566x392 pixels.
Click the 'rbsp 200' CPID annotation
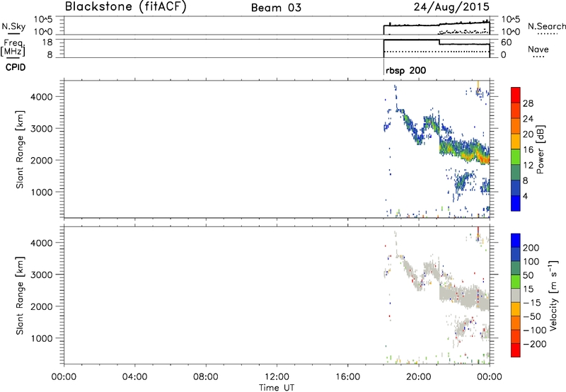(405, 70)
